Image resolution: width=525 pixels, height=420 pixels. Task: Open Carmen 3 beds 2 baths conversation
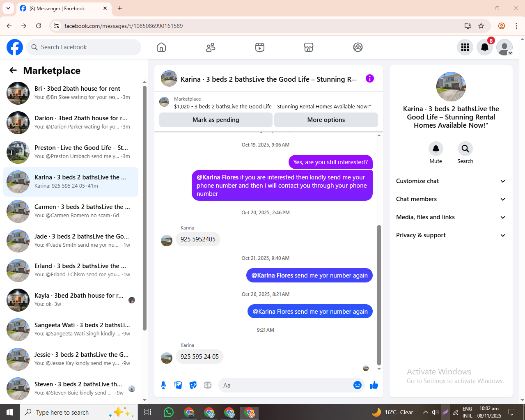[71, 211]
